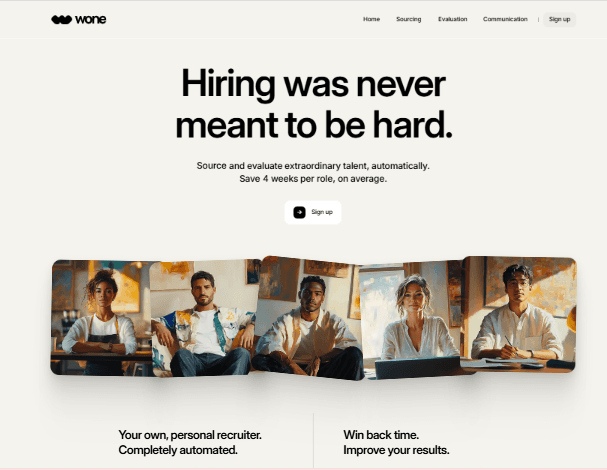Go to the Sourcing page
Screen dimensions: 607x470
[408, 19]
